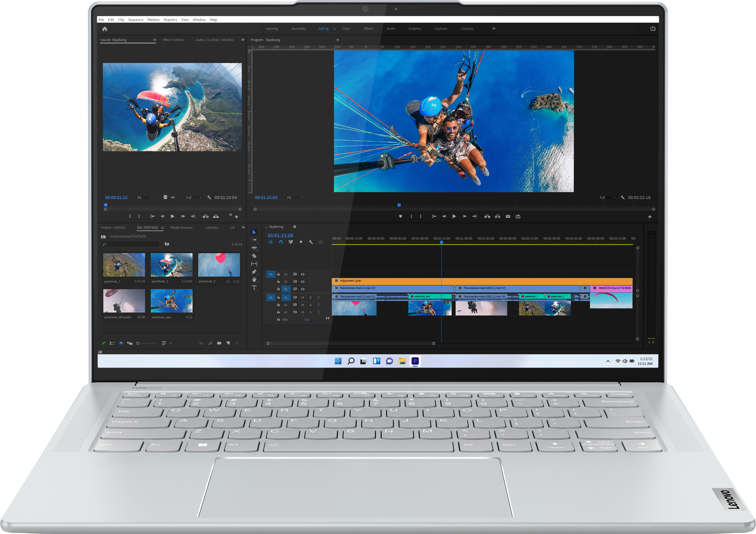Select the Type tool

tap(254, 287)
